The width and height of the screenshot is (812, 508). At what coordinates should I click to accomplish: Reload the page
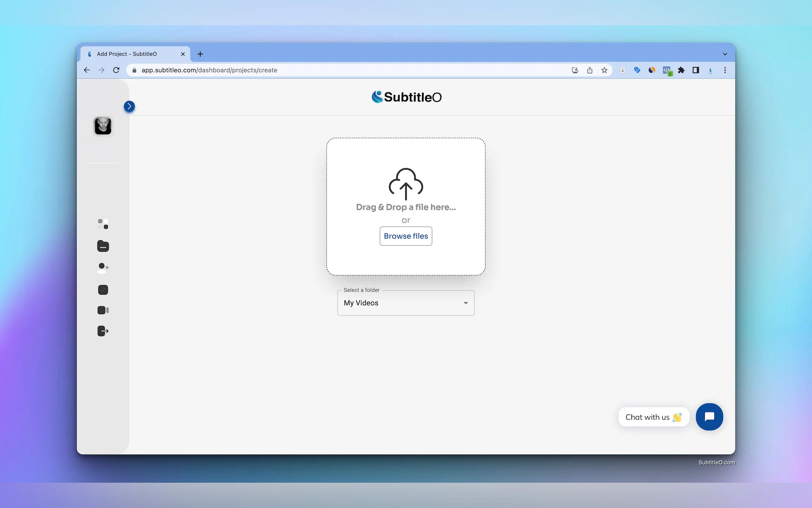coord(116,70)
